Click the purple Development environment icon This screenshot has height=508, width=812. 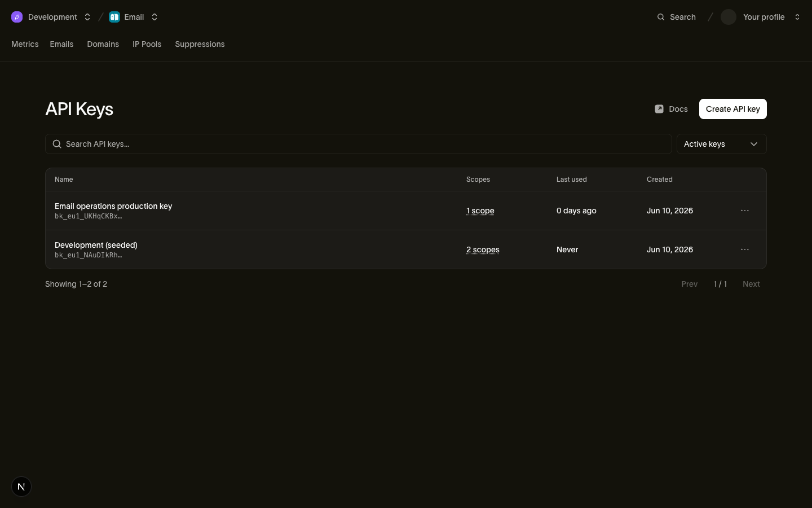click(x=17, y=17)
